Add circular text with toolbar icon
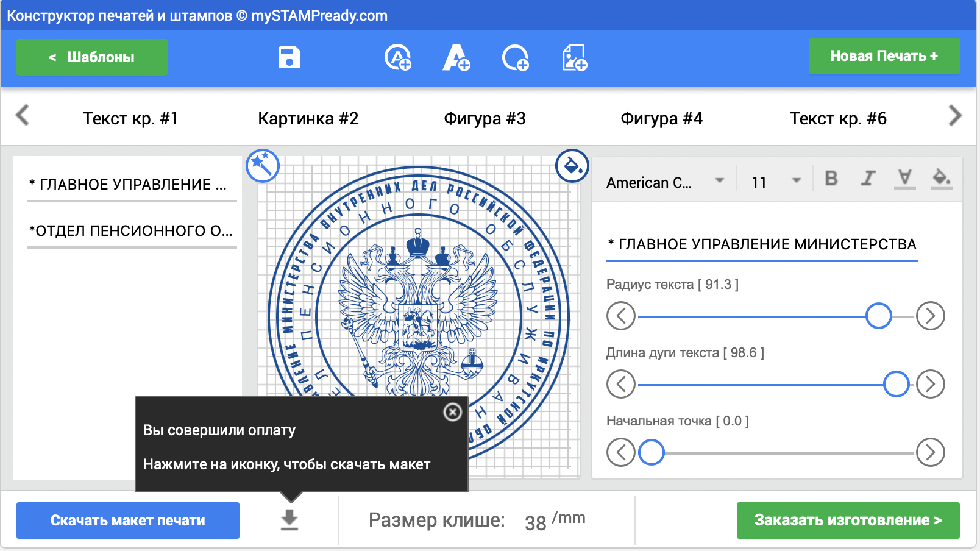 click(x=398, y=57)
